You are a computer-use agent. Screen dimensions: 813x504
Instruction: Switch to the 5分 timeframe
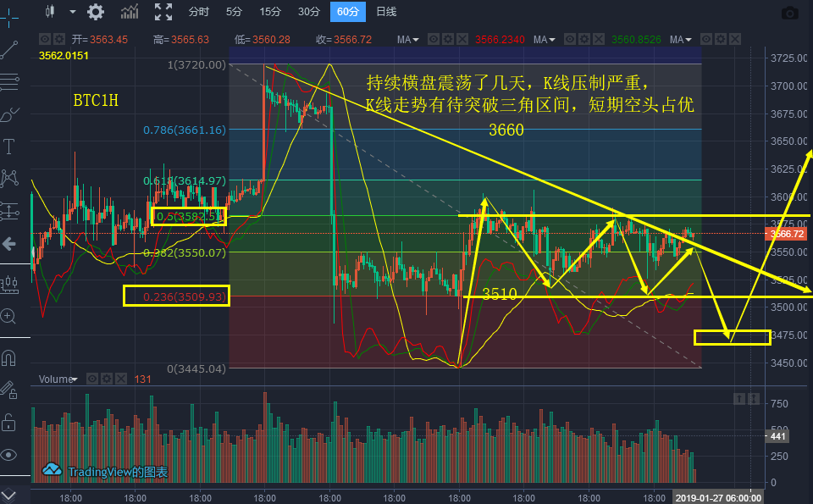[234, 11]
